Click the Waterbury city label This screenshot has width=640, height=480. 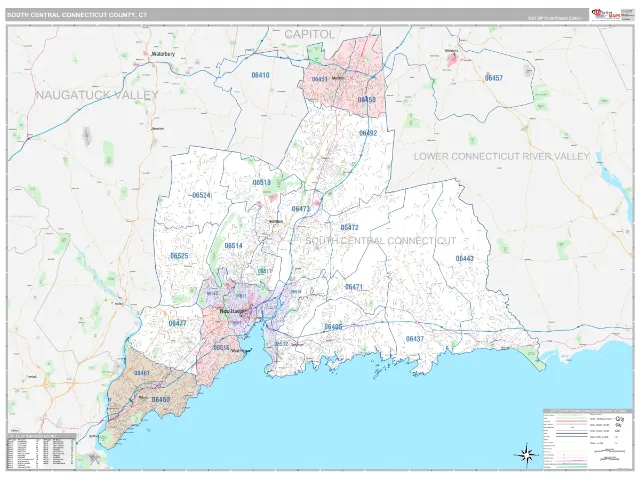coord(163,54)
